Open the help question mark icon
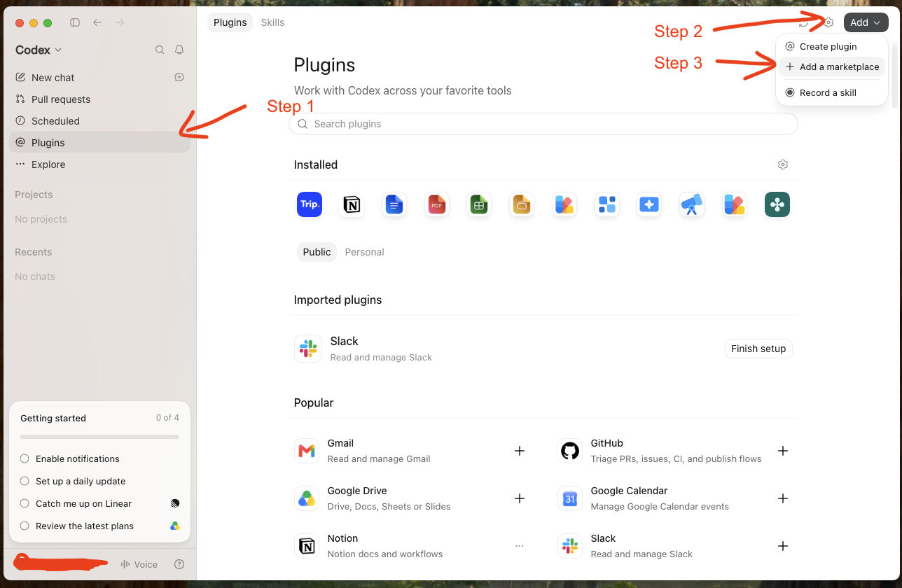Viewport: 902px width, 588px height. coord(179,564)
